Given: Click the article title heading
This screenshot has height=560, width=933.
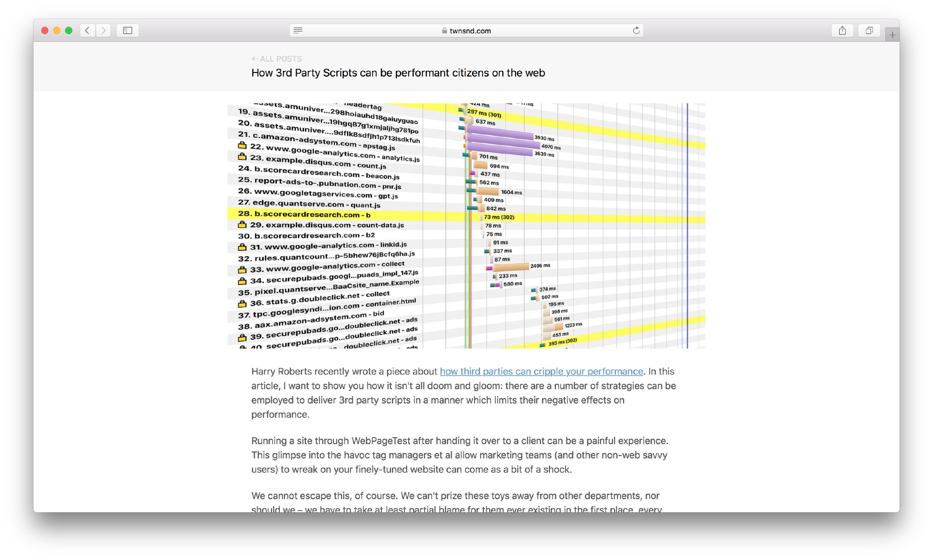Looking at the screenshot, I should (x=398, y=73).
